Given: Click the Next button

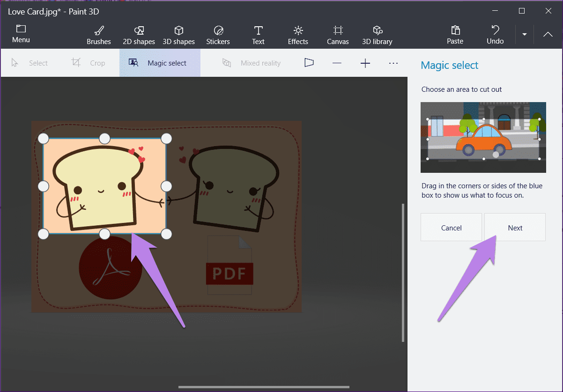Looking at the screenshot, I should click(x=515, y=227).
